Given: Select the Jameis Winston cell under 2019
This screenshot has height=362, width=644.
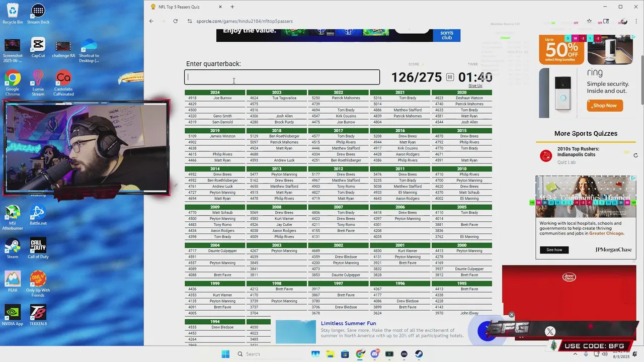Looking at the screenshot, I should pyautogui.click(x=222, y=136).
